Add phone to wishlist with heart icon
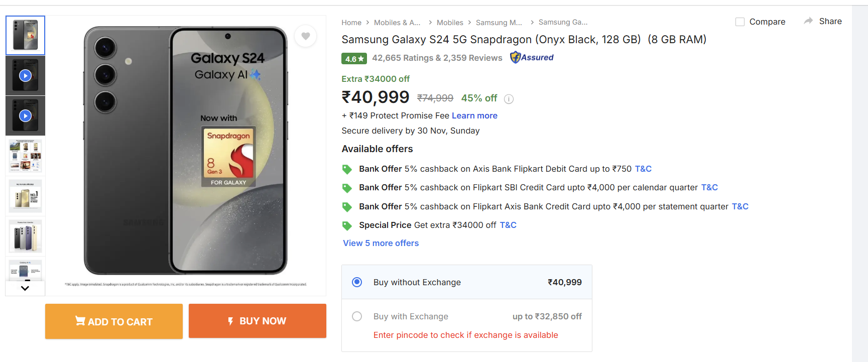 pyautogui.click(x=305, y=36)
